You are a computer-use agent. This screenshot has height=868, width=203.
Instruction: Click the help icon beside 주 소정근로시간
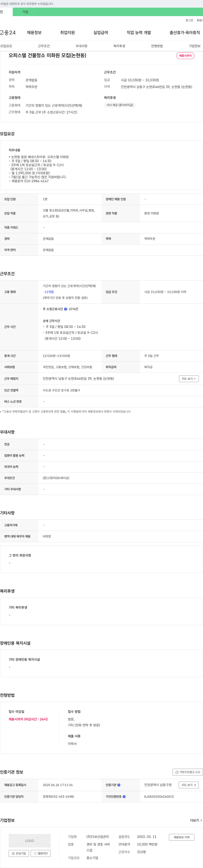pyautogui.click(x=65, y=309)
